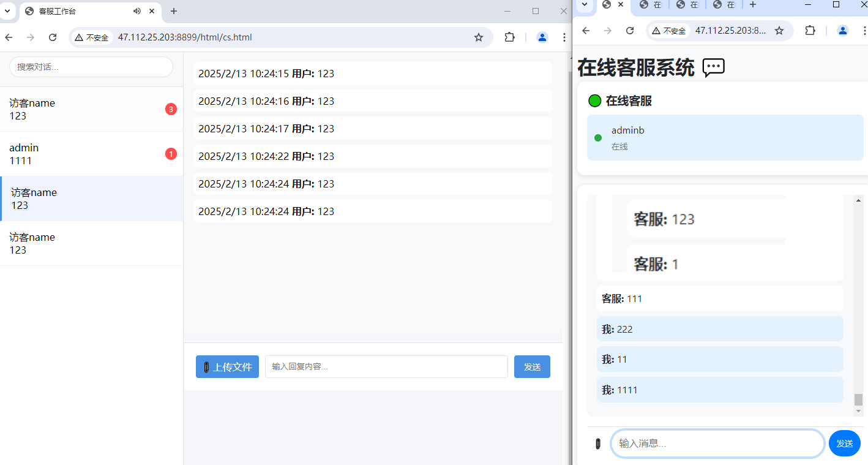Image resolution: width=868 pixels, height=465 pixels.
Task: Send reply with workbench 发送 button
Action: point(532,367)
